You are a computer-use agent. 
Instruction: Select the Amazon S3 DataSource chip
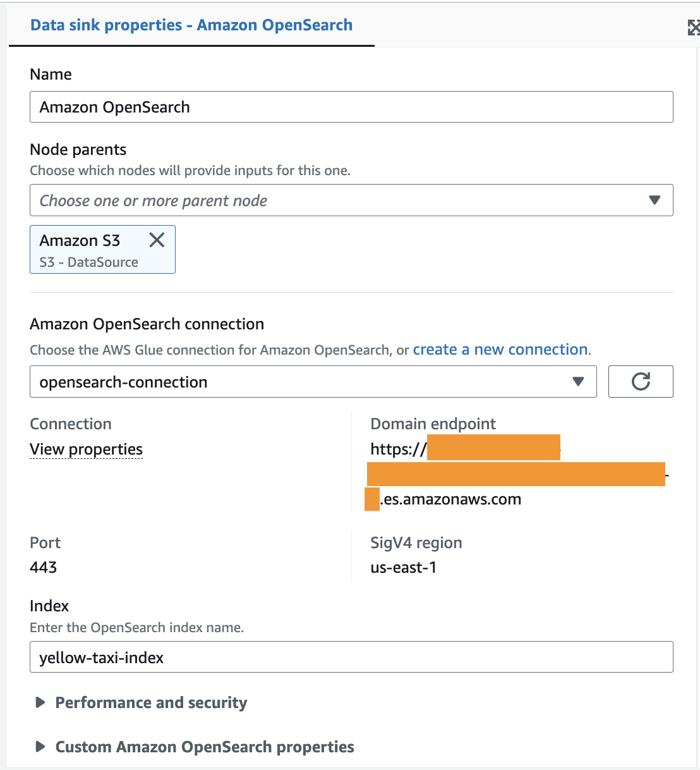[88, 250]
